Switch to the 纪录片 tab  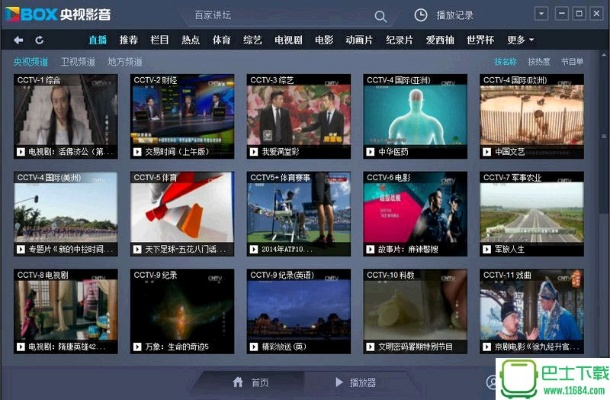(x=399, y=40)
